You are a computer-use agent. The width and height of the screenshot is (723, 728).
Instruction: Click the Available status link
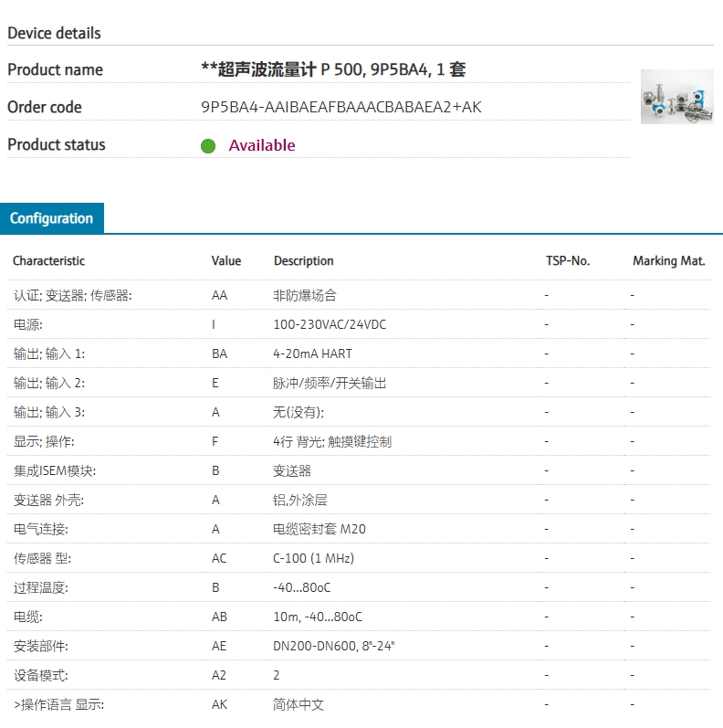click(262, 145)
